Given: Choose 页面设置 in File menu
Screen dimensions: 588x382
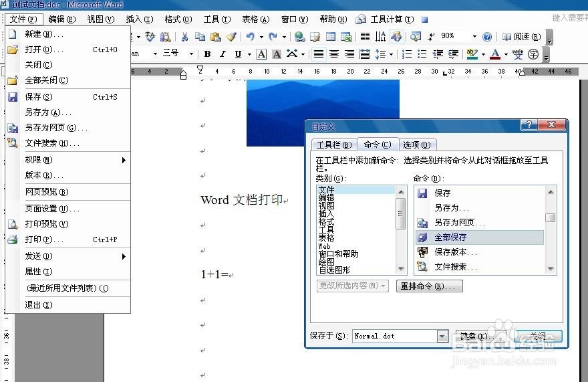Looking at the screenshot, I should click(x=68, y=209).
